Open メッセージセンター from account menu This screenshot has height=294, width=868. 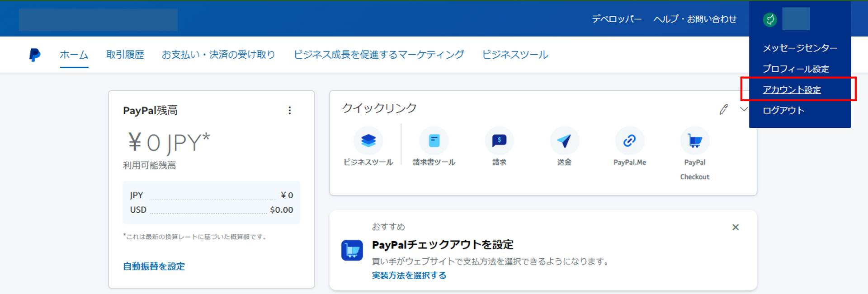800,48
